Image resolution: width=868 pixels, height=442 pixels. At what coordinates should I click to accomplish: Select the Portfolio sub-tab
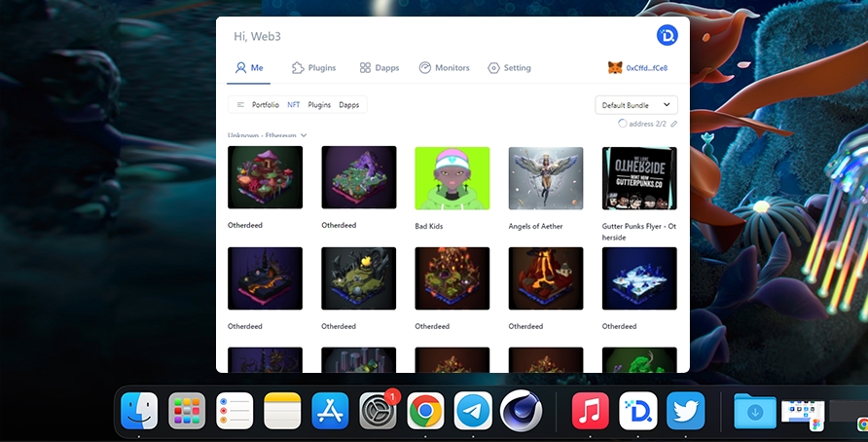tap(265, 105)
